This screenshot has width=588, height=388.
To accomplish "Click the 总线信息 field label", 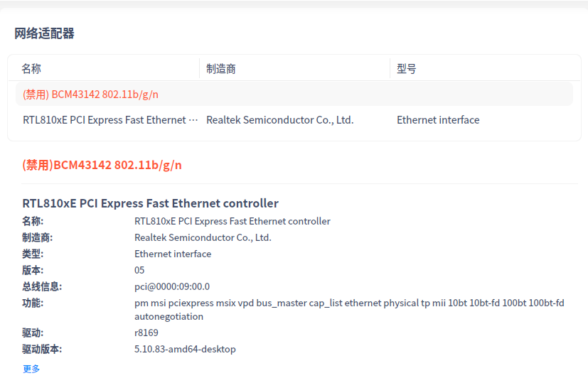I will [x=42, y=286].
